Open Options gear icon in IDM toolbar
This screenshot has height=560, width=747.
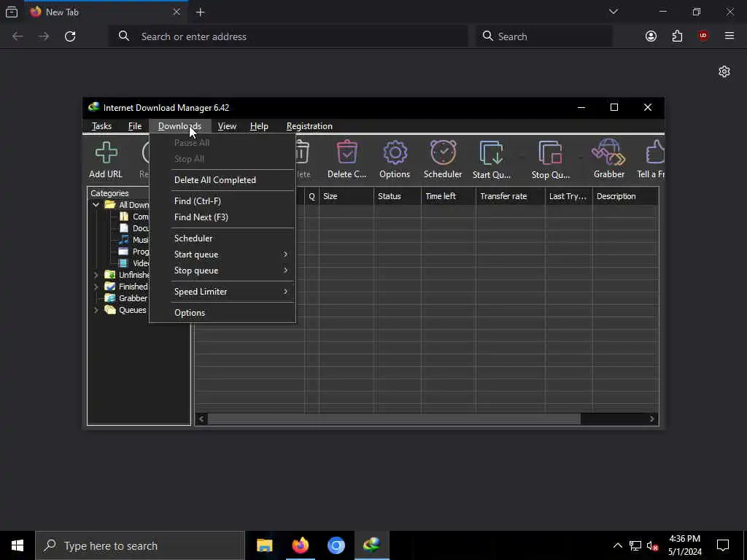click(x=395, y=153)
